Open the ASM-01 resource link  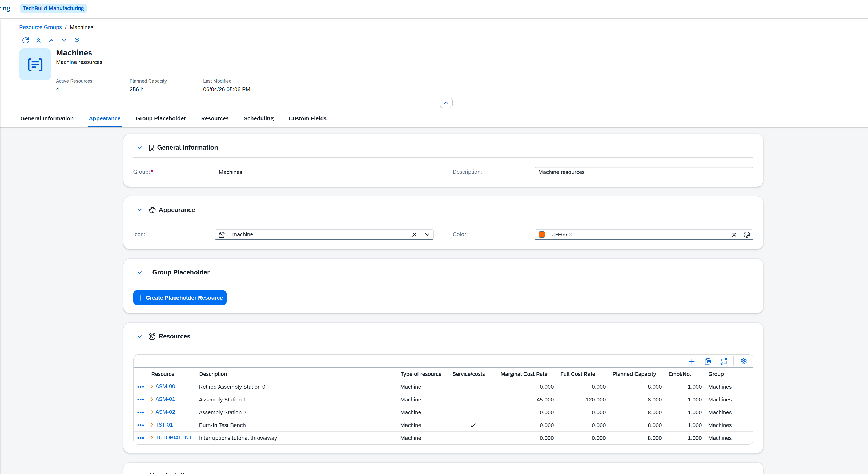pos(165,399)
